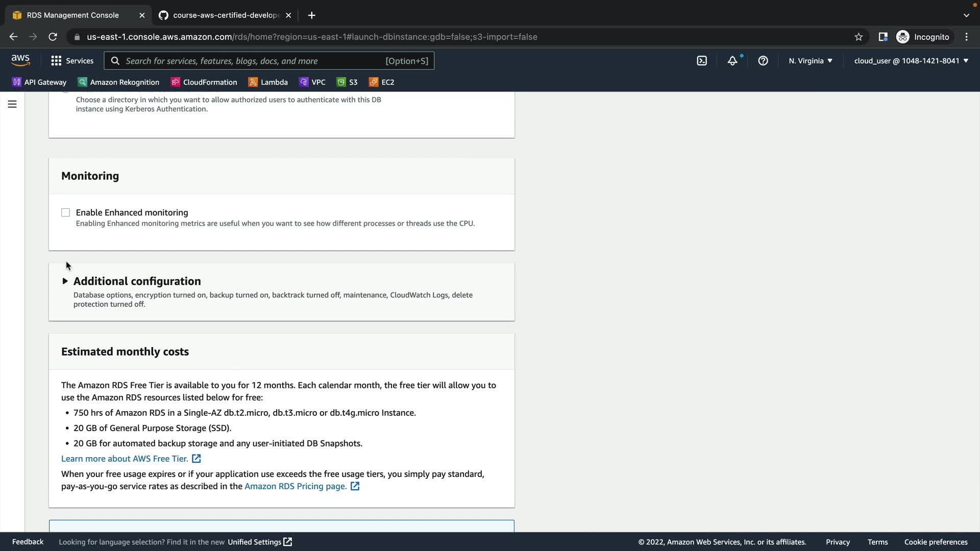Select the RDS Management Console tab
This screenshot has width=980, height=551.
tap(72, 15)
